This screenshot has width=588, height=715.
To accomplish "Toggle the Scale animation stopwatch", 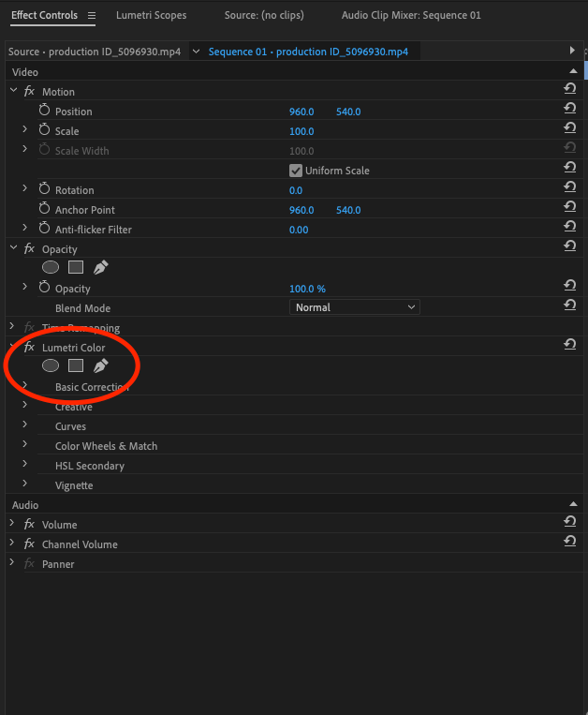I will 44,131.
